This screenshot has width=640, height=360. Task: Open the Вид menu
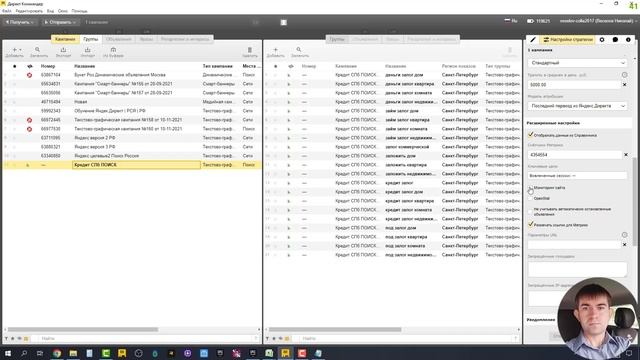pyautogui.click(x=50, y=11)
